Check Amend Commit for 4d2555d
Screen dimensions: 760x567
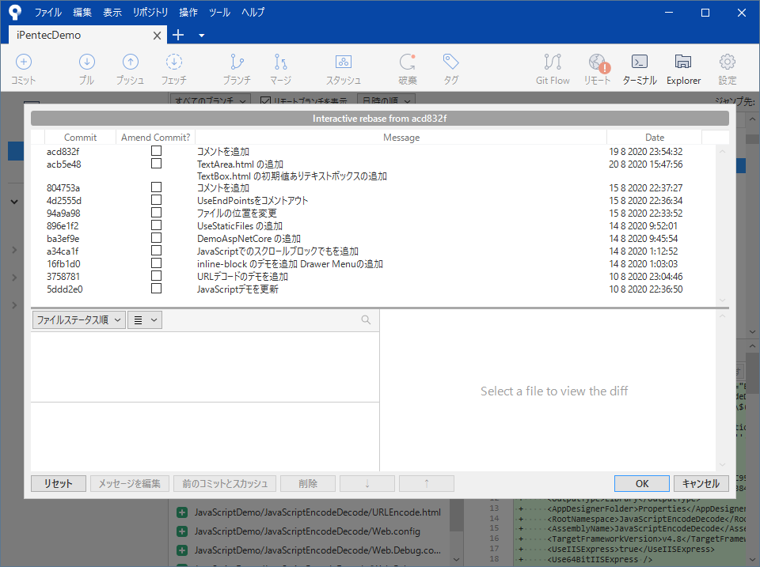pyautogui.click(x=156, y=200)
